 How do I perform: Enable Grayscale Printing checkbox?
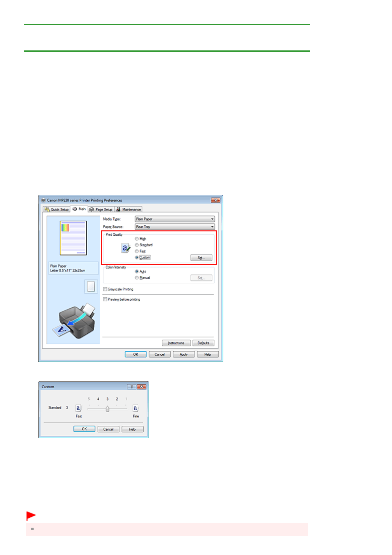point(105,289)
